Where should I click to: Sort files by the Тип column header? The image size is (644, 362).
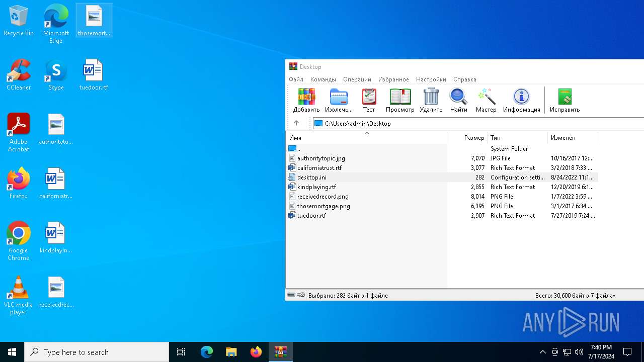click(518, 137)
